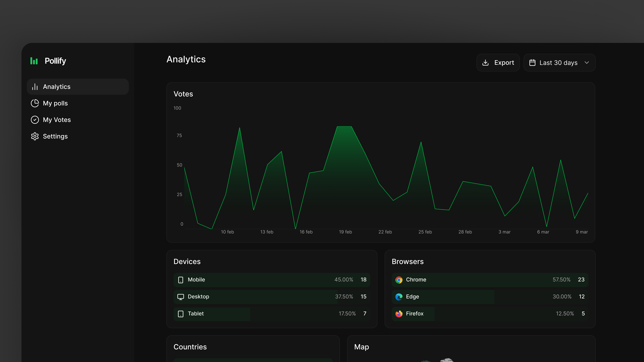This screenshot has width=644, height=362.
Task: Click the My Votes checkmark circle icon
Action: tap(35, 120)
